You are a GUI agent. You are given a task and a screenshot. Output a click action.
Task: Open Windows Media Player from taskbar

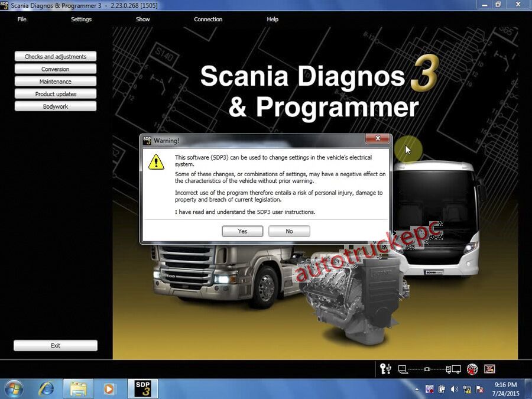pos(109,389)
